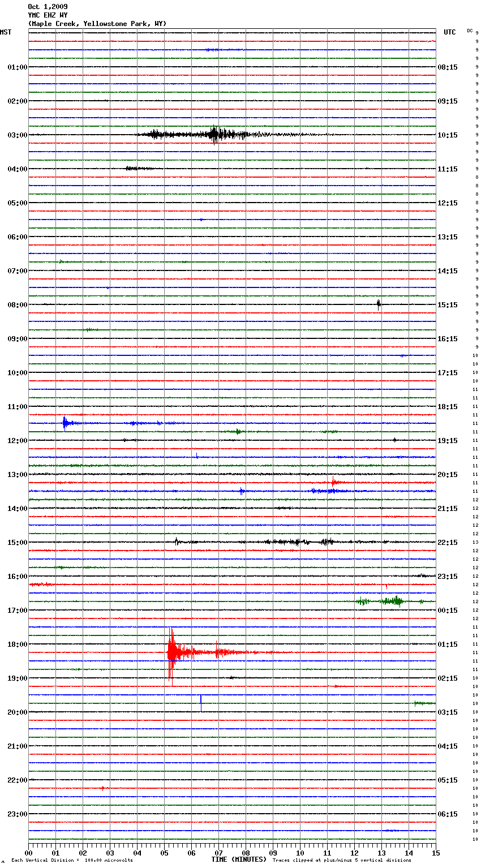Viewport: 481px width, 868px height.
Task: Click the "18:15" UTC label
Action: pos(448,407)
